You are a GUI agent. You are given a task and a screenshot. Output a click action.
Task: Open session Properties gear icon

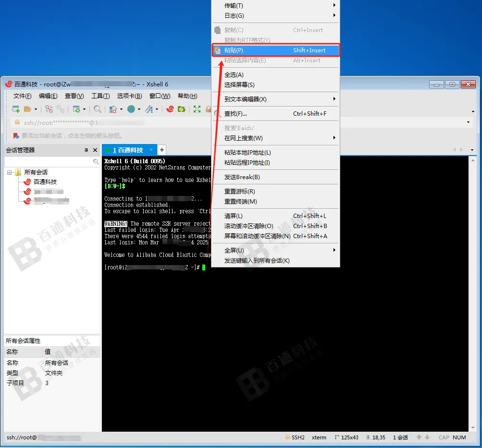tap(76, 109)
